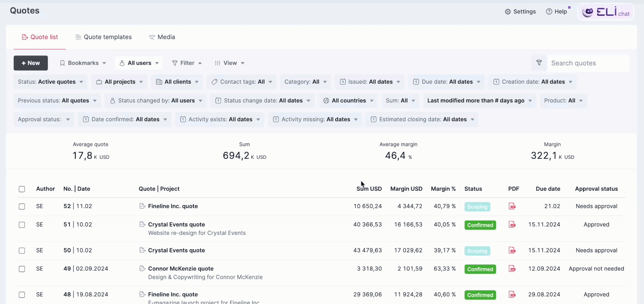
Task: Open the PDF for quote 49
Action: 512,269
